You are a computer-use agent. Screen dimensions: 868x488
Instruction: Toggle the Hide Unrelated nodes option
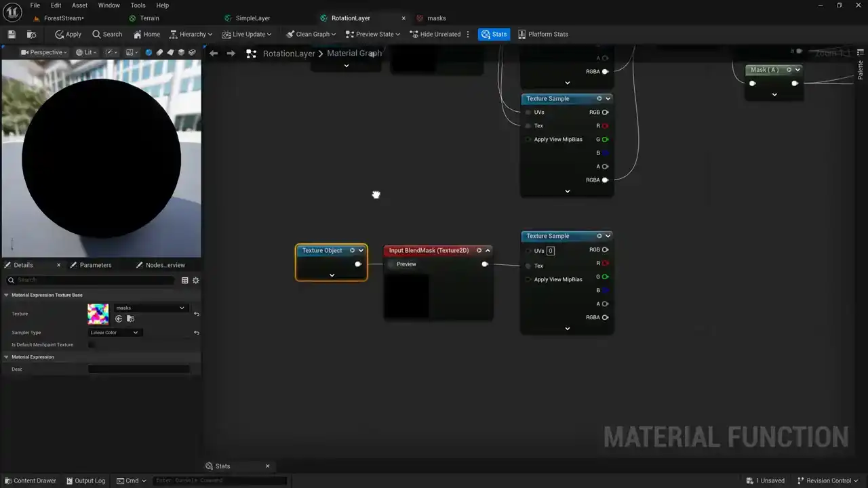pyautogui.click(x=435, y=34)
